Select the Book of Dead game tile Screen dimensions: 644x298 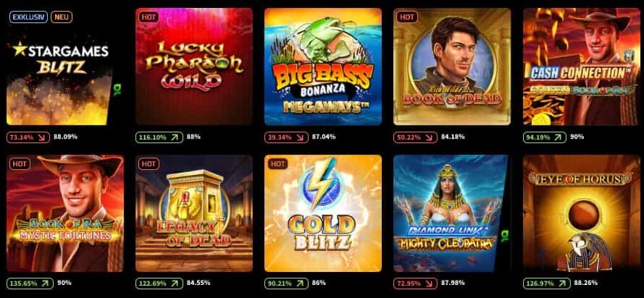point(452,67)
